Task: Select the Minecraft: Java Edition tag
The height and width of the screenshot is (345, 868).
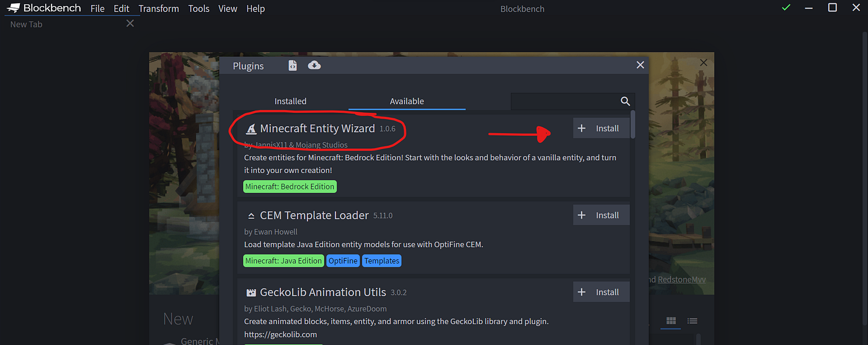Action: click(283, 261)
